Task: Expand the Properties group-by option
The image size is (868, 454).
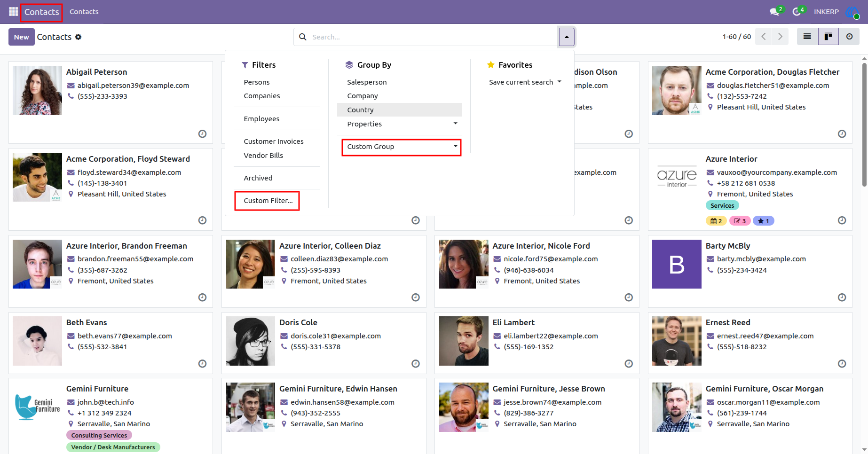Action: [399, 124]
